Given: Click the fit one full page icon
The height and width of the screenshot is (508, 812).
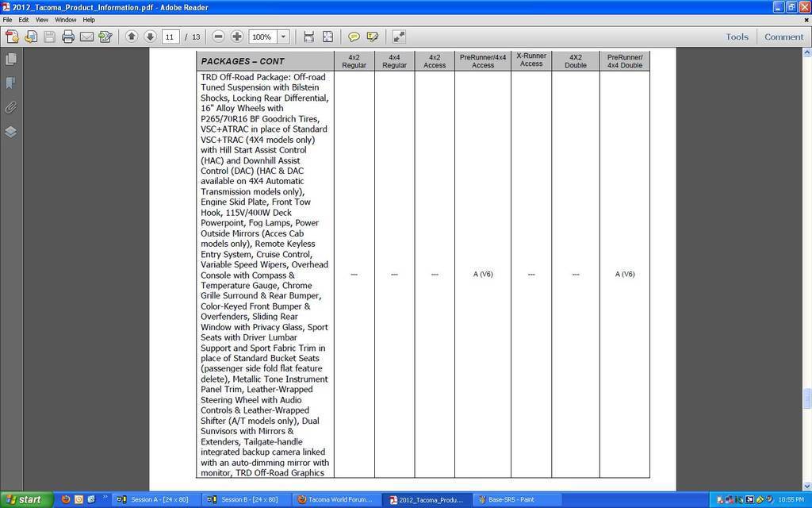Looking at the screenshot, I should 327,37.
